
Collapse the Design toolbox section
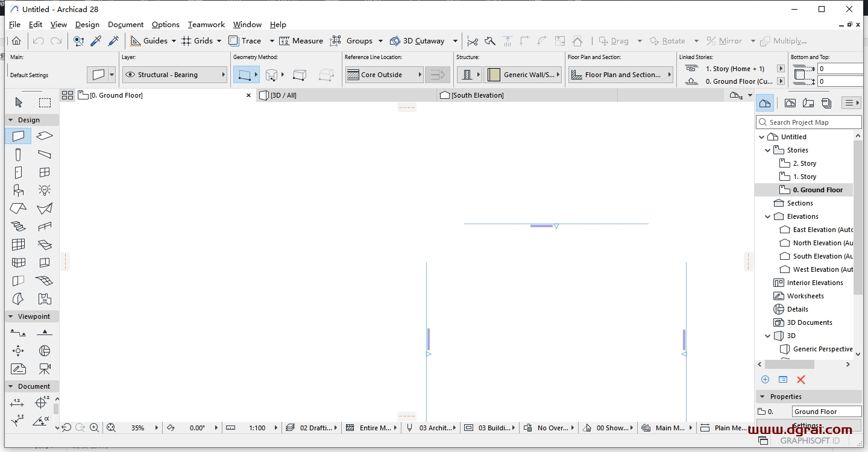(x=10, y=120)
